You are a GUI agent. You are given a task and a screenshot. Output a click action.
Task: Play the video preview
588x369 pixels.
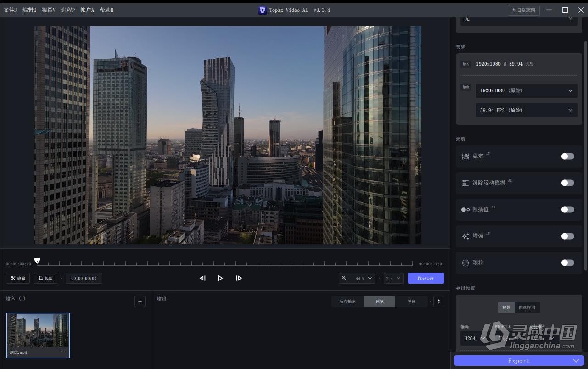point(220,278)
